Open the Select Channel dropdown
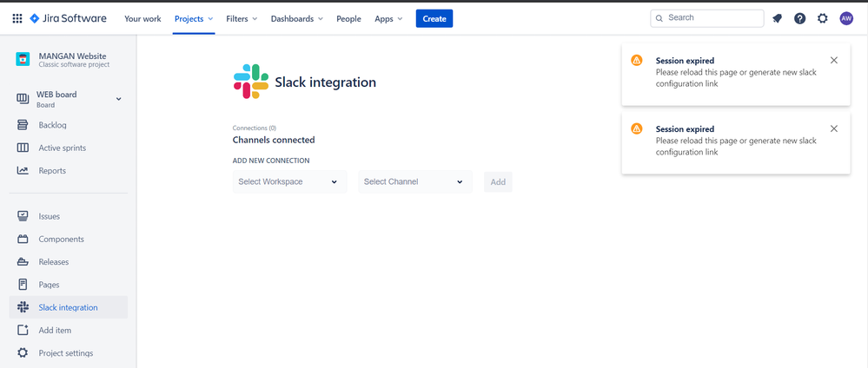This screenshot has height=368, width=868. pos(415,181)
